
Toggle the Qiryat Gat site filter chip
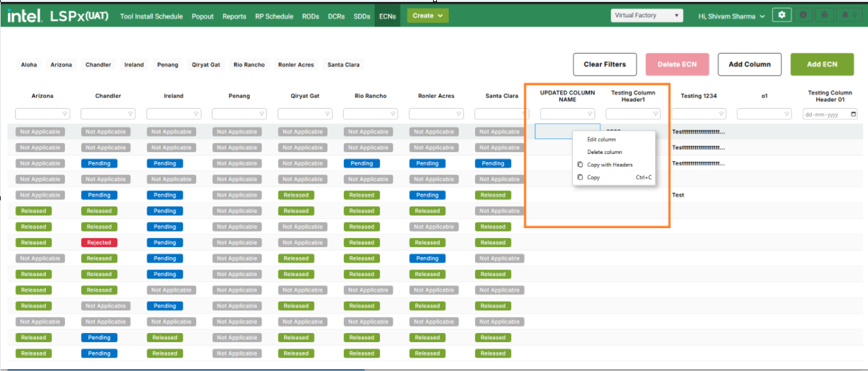(x=205, y=65)
